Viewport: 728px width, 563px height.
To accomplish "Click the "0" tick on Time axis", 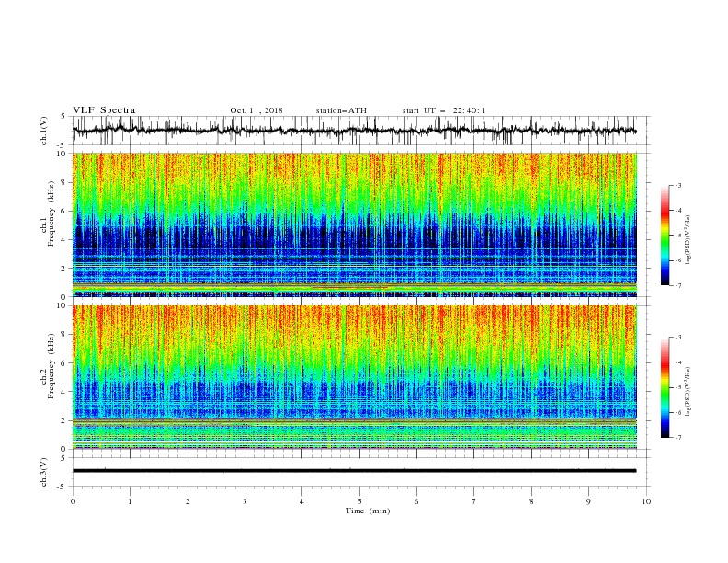I will pyautogui.click(x=73, y=501).
